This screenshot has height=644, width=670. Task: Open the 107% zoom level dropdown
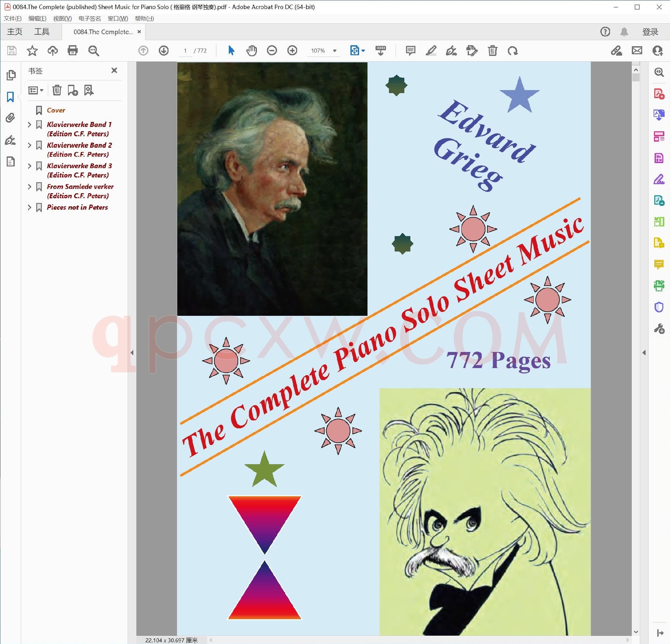click(335, 51)
